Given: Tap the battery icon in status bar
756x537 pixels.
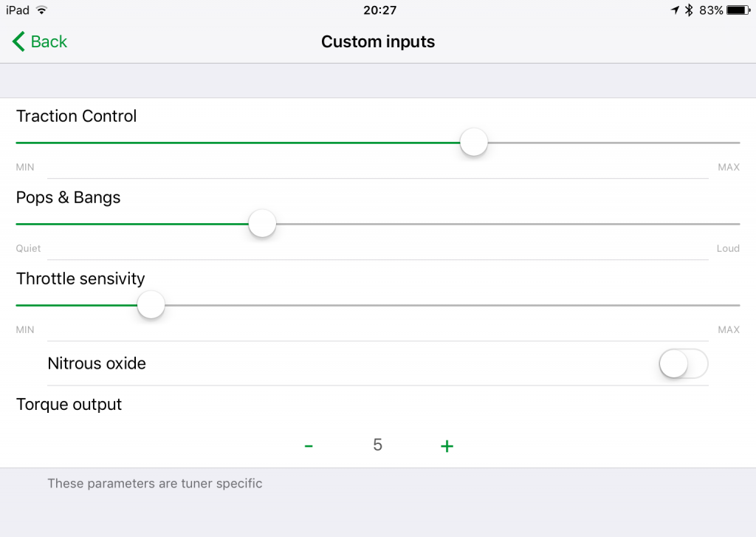Looking at the screenshot, I should 738,10.
